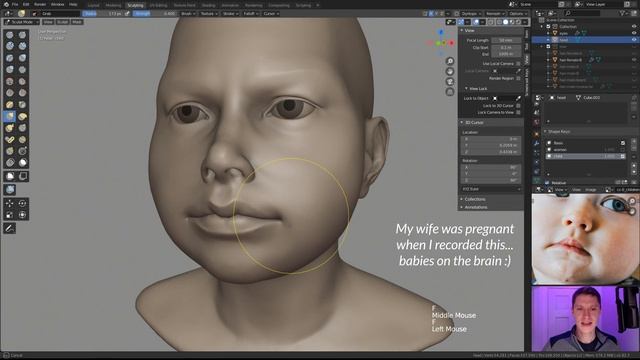
Task: Toggle Relative shape keys checkbox
Action: pos(547,183)
